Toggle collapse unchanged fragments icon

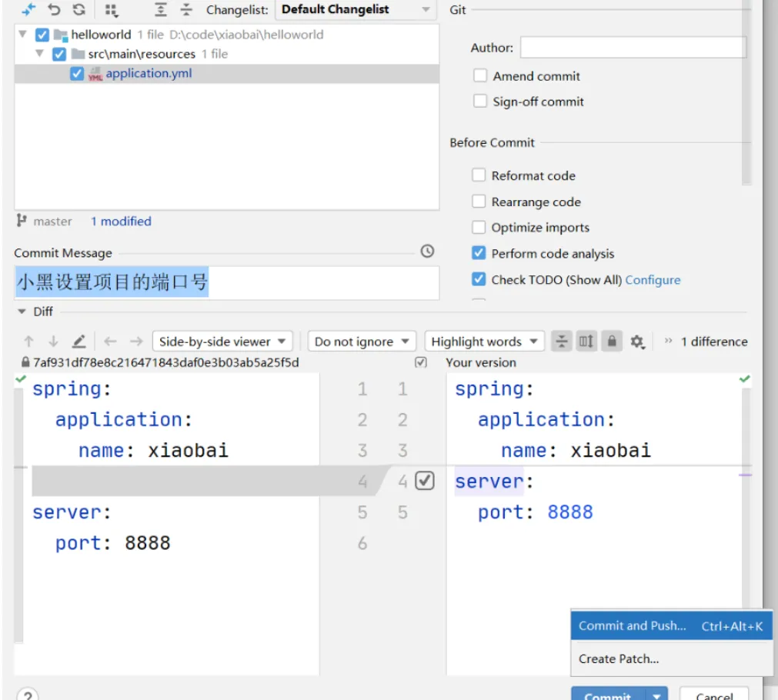(561, 342)
